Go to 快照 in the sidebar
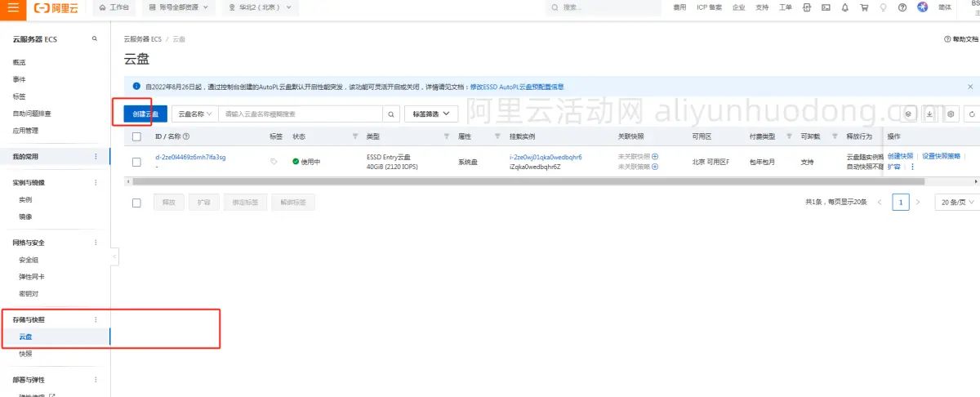 (x=25, y=354)
